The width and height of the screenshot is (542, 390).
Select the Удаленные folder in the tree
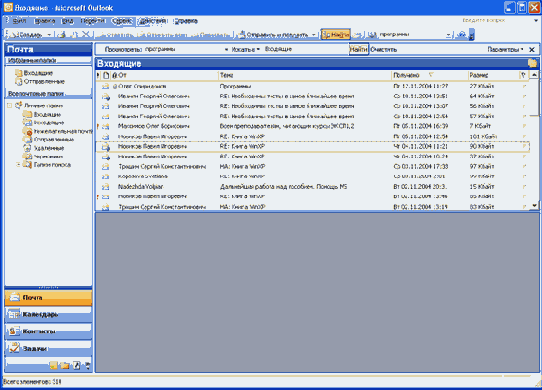click(44, 148)
